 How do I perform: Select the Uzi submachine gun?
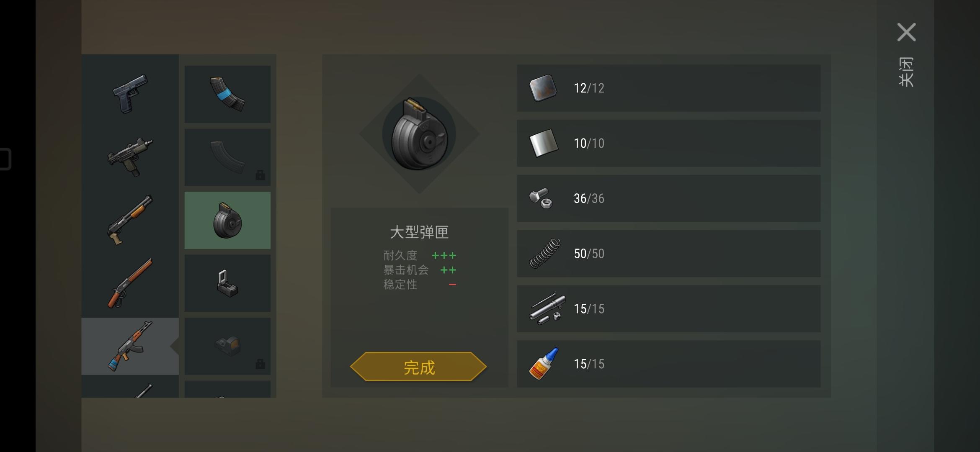click(x=130, y=157)
